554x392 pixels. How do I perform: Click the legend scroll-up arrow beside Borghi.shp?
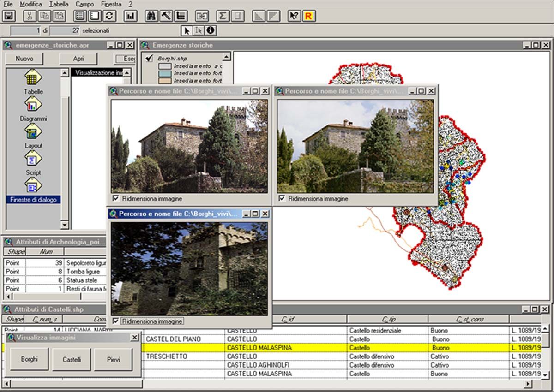coord(226,57)
